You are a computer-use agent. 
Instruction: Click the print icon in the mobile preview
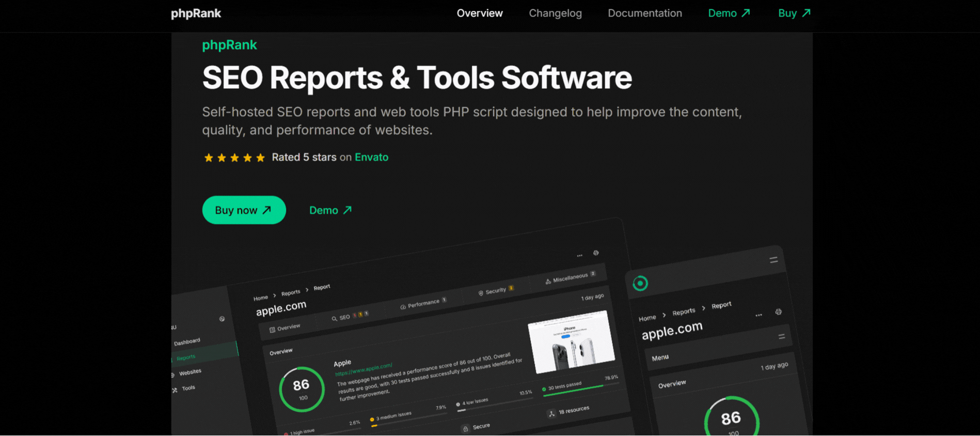coord(779,312)
